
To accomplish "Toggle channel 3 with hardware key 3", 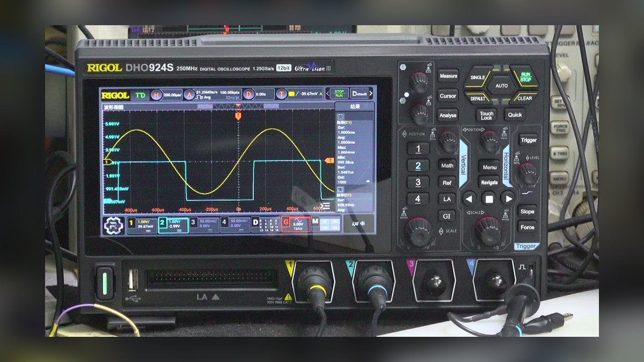I will click(418, 182).
